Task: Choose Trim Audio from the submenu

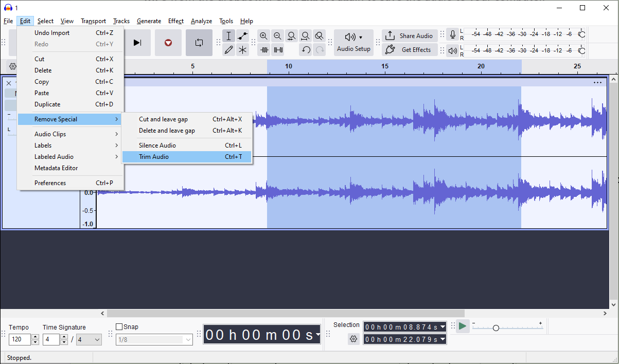Action: pyautogui.click(x=155, y=156)
